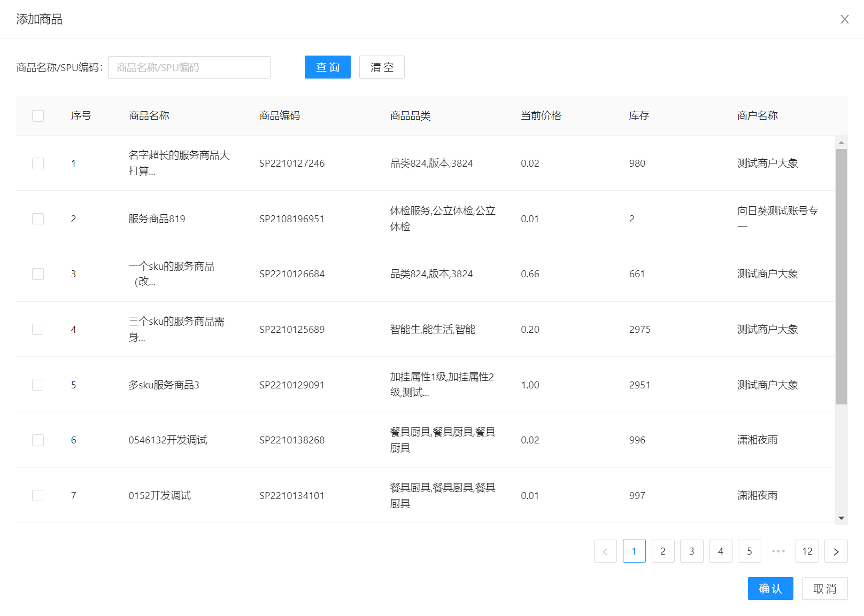Image resolution: width=864 pixels, height=616 pixels.
Task: Click the 商品品类 column header
Action: pyautogui.click(x=410, y=116)
